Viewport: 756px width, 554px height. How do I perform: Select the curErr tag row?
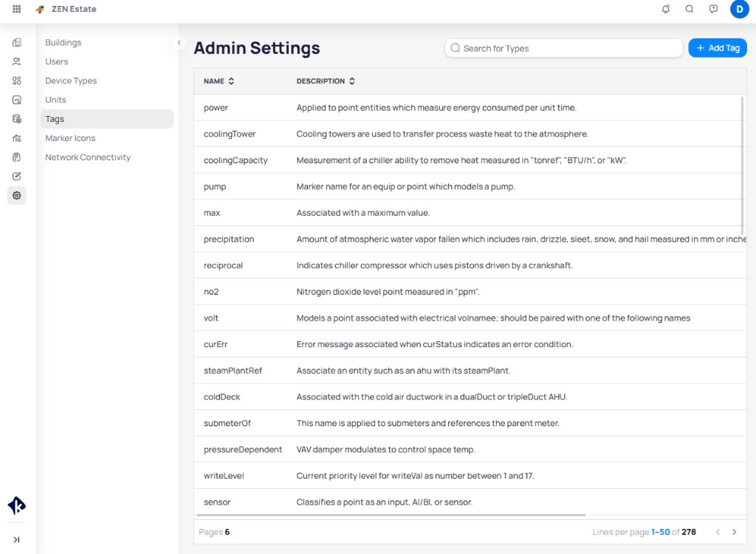(470, 344)
